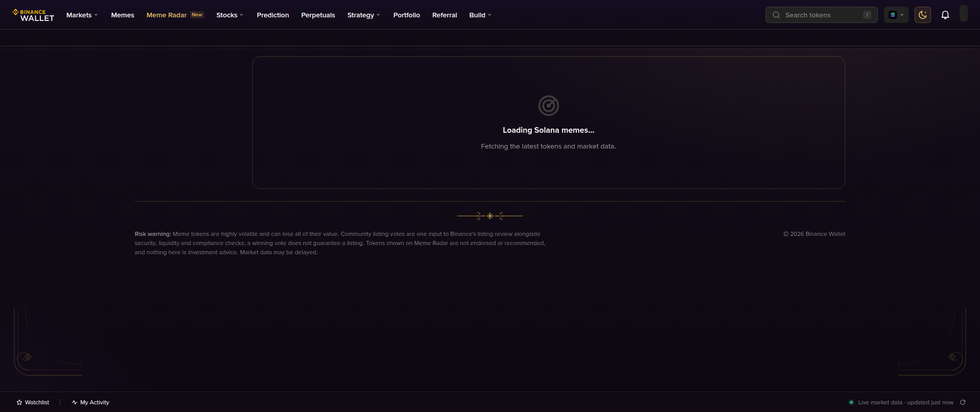Expand the Build dropdown
Screen dimensions: 980x412
(480, 15)
